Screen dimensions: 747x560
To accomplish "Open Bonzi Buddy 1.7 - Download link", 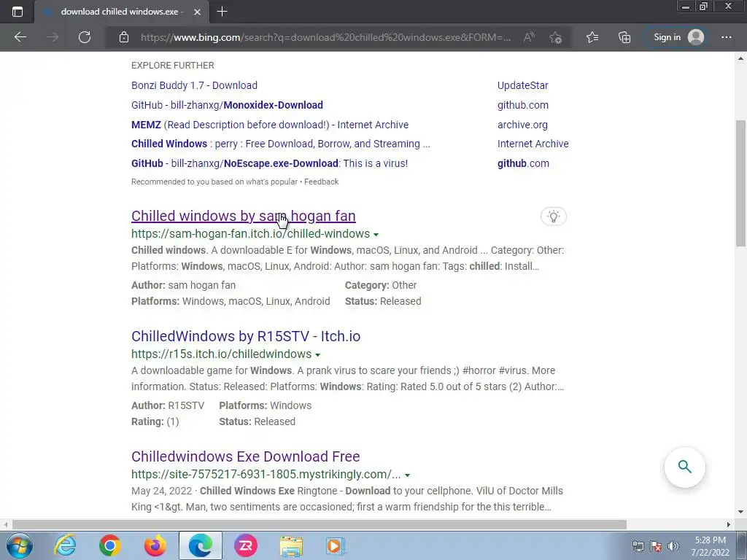I will click(194, 85).
